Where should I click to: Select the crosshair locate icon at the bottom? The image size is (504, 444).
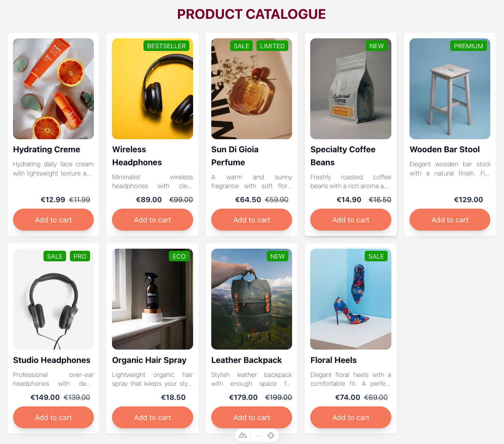270,435
